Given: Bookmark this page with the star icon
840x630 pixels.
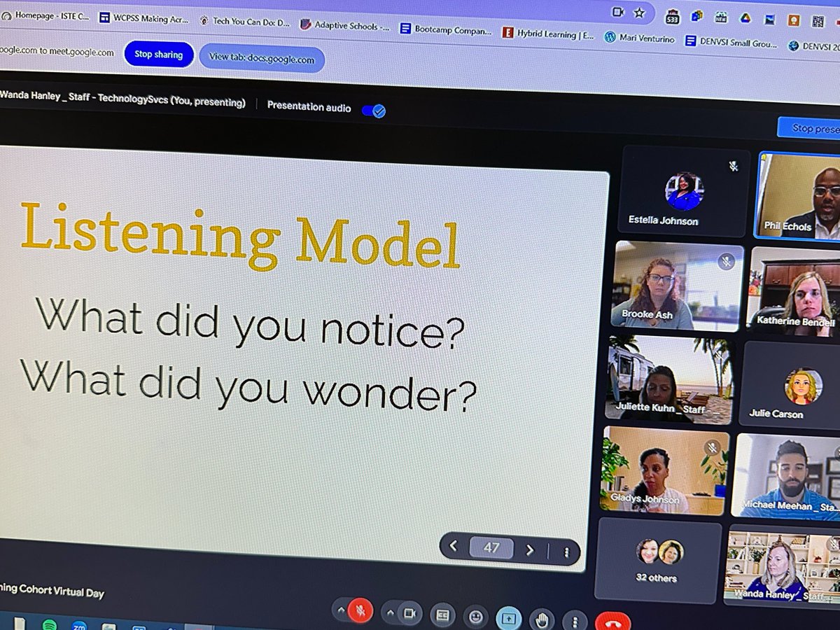Looking at the screenshot, I should [639, 13].
